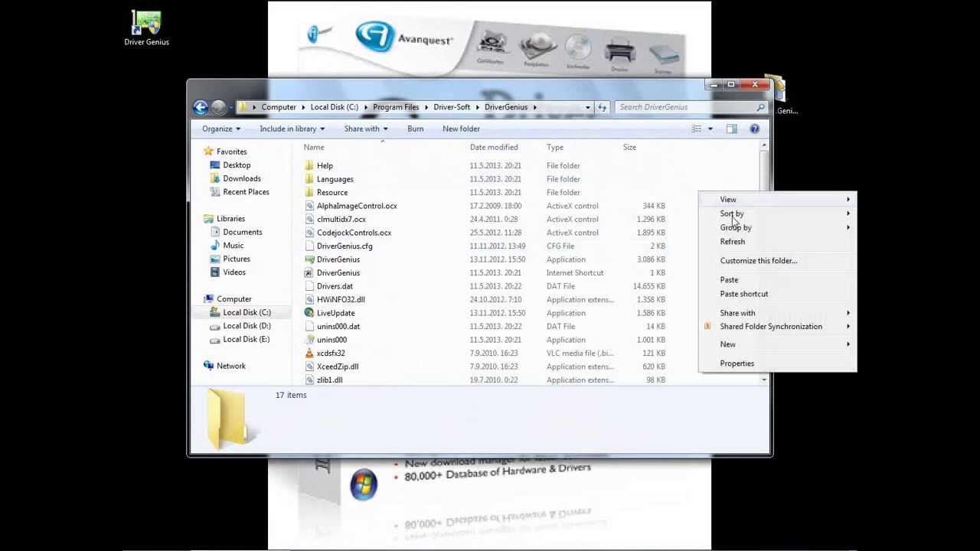This screenshot has height=551, width=980.
Task: Click the Libraries icon in sidebar
Action: [208, 219]
